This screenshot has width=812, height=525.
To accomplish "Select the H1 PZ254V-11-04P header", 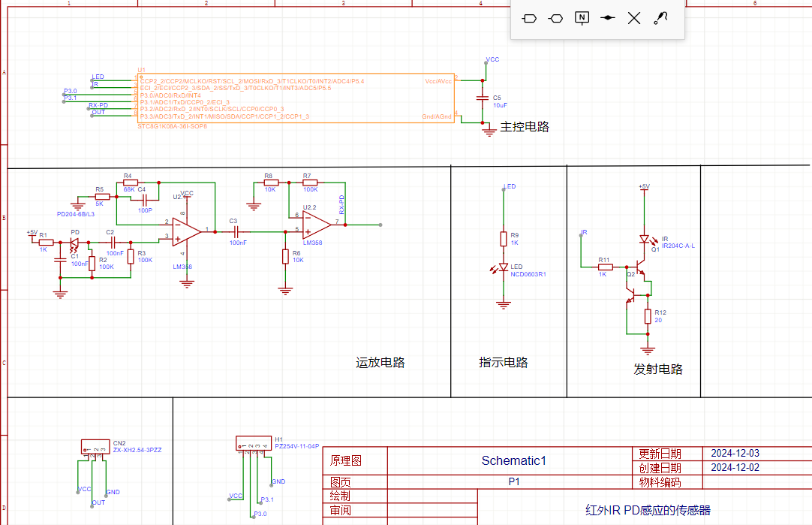I will (254, 443).
